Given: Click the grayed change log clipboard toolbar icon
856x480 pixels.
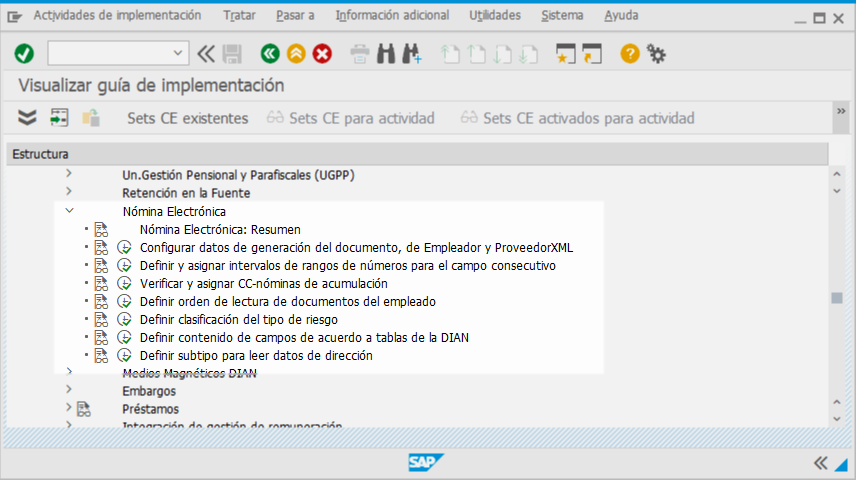Looking at the screenshot, I should pos(91,117).
